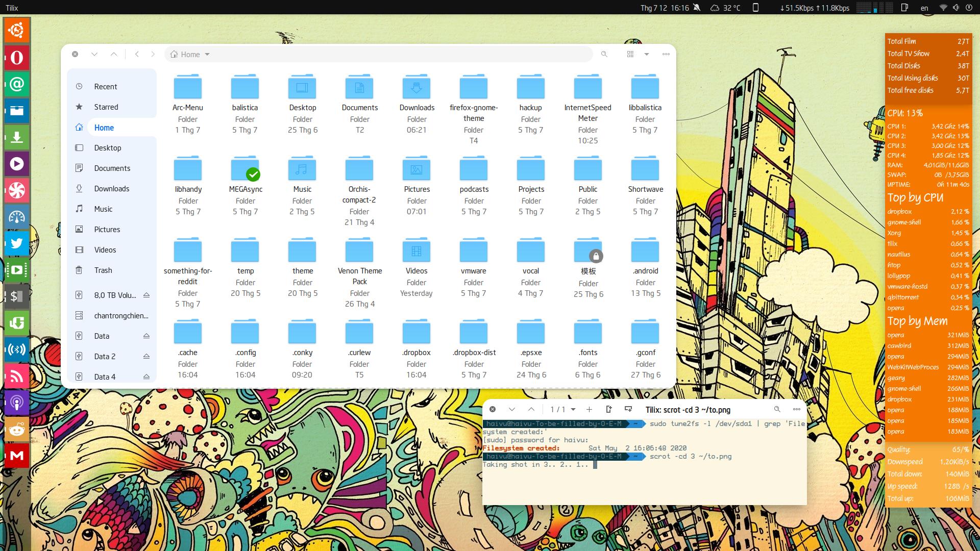Select the MEGAsync folder
The image size is (980, 551).
pyautogui.click(x=246, y=185)
